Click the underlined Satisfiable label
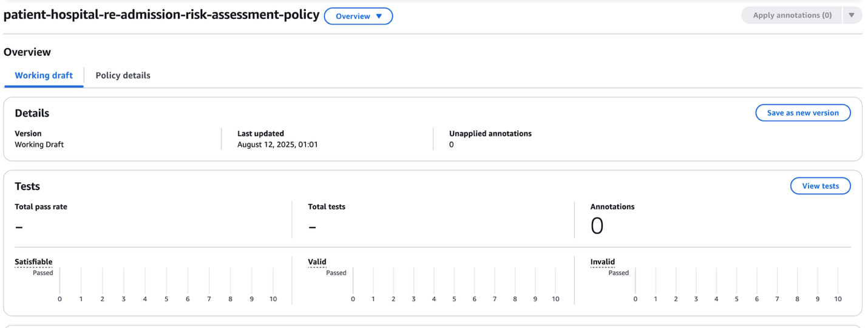Image resolution: width=868 pixels, height=328 pixels. (33, 262)
